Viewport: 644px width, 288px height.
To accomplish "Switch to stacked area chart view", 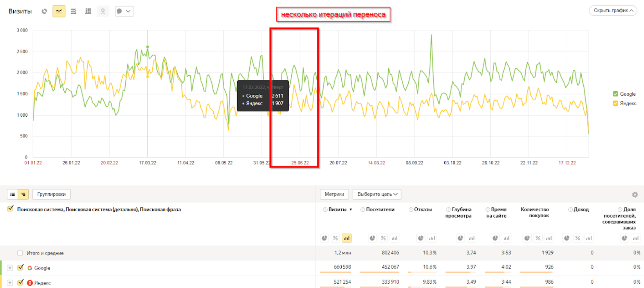I will pyautogui.click(x=74, y=11).
